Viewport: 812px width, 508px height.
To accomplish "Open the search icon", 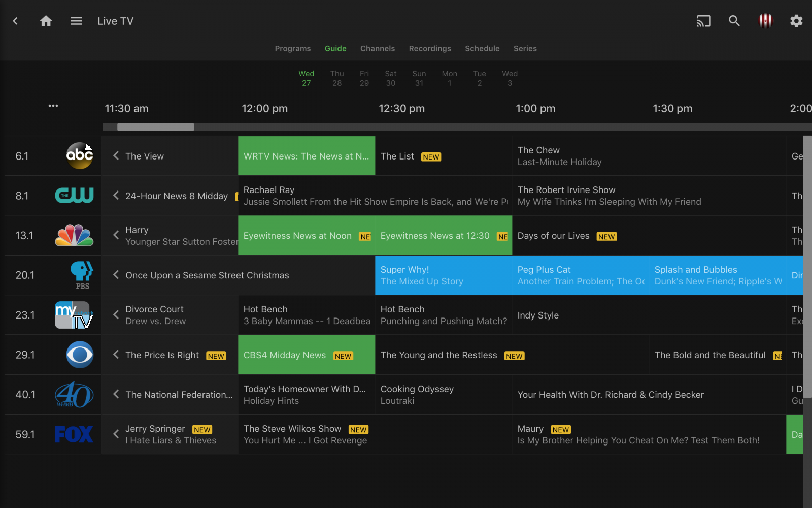I will tap(734, 21).
